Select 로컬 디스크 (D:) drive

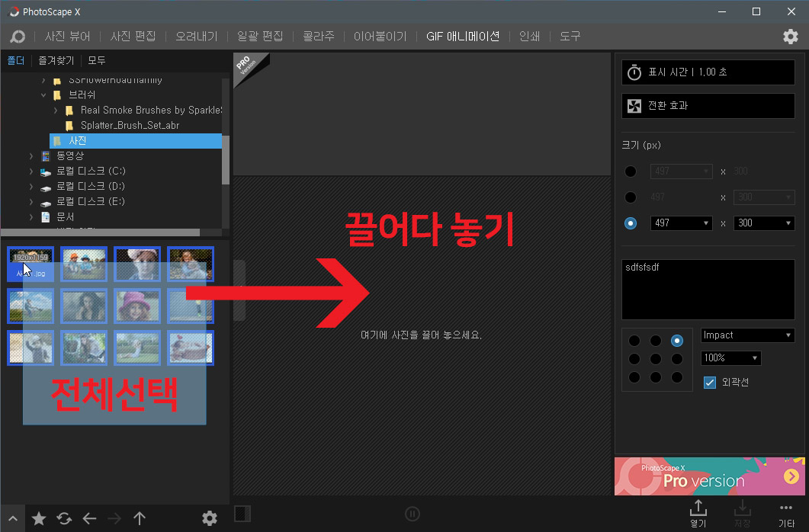click(x=91, y=186)
